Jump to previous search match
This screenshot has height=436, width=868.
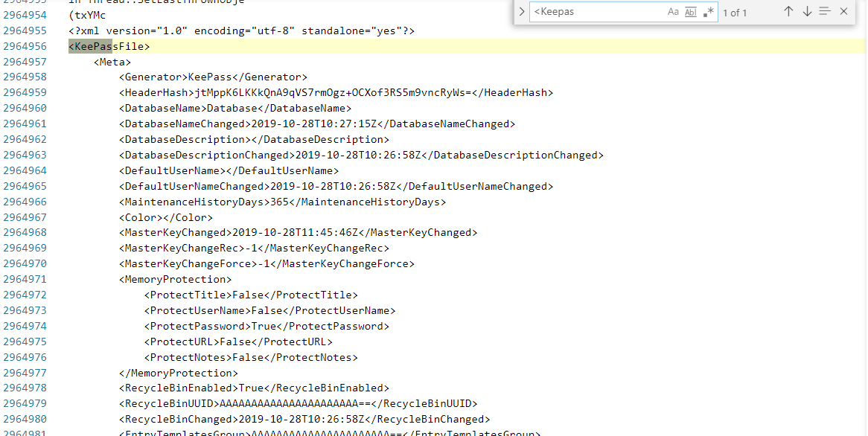point(788,12)
